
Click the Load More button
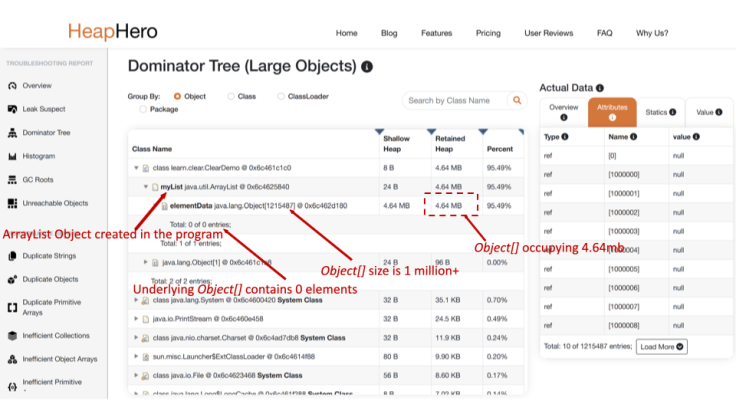coord(662,347)
